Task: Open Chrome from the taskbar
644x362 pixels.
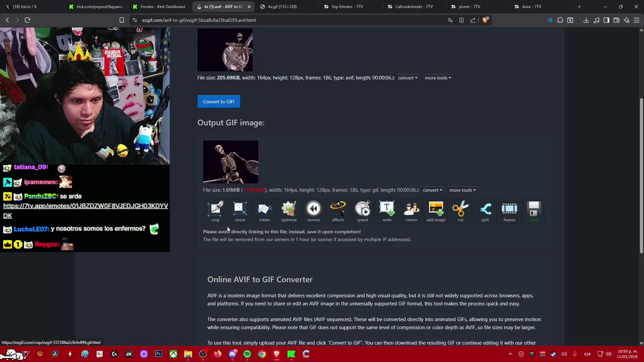Action: tap(262, 354)
